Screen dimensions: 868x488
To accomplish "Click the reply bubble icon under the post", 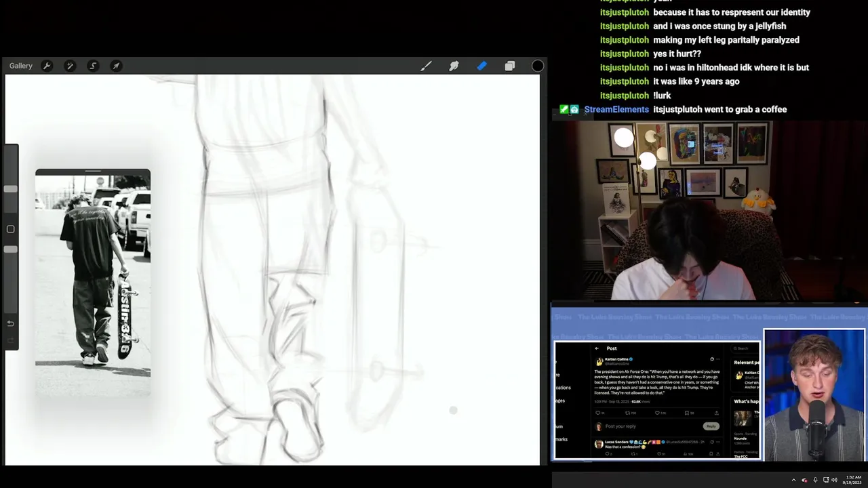I will coord(597,413).
